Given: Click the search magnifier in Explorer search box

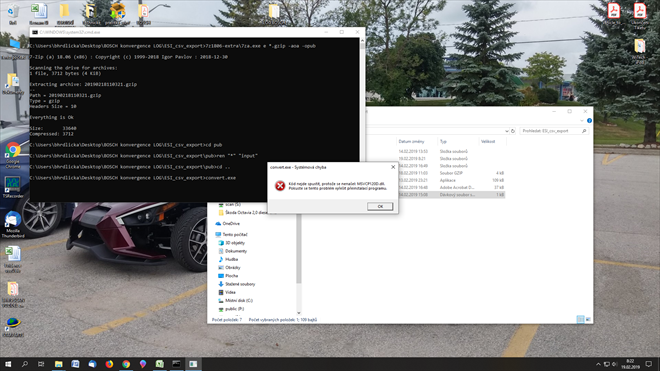Looking at the screenshot, I should pos(584,131).
